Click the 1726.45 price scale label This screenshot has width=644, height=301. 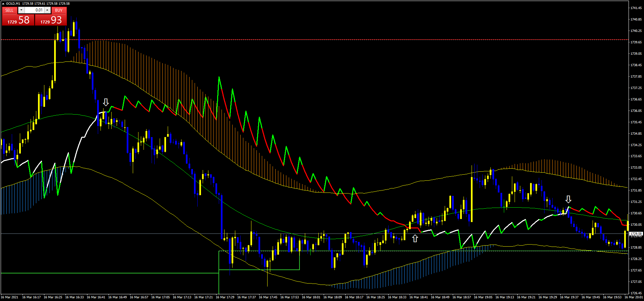(x=636, y=293)
